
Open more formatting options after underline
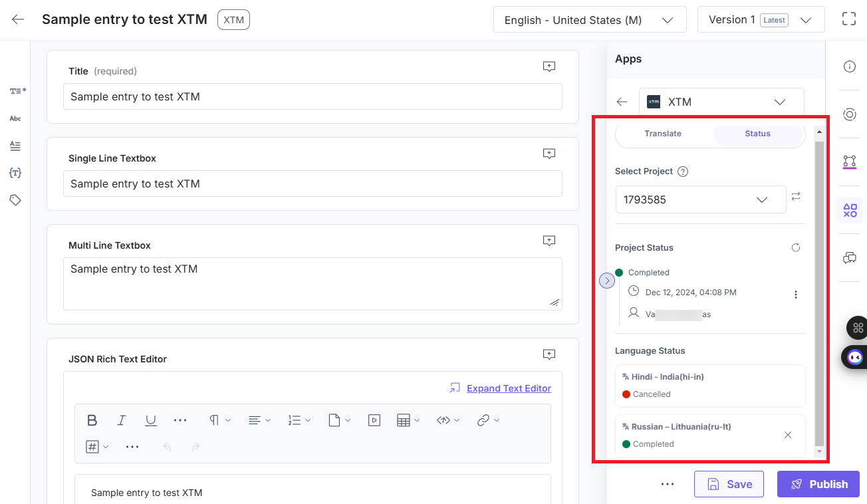coord(180,420)
